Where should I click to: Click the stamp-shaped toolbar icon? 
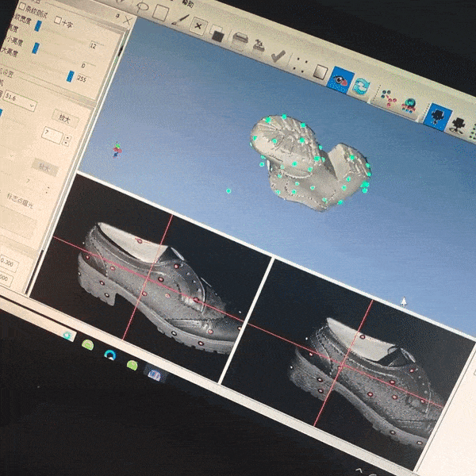[259, 47]
